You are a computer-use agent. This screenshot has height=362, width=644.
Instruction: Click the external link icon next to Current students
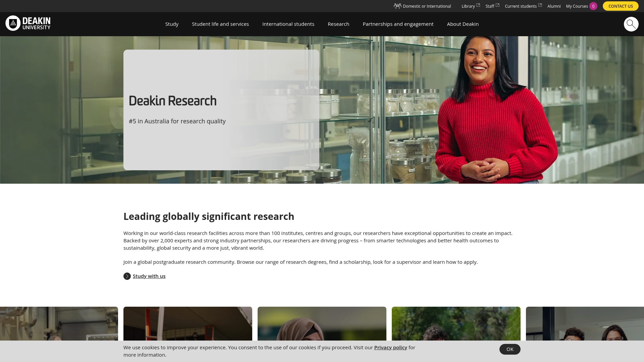coord(540,5)
